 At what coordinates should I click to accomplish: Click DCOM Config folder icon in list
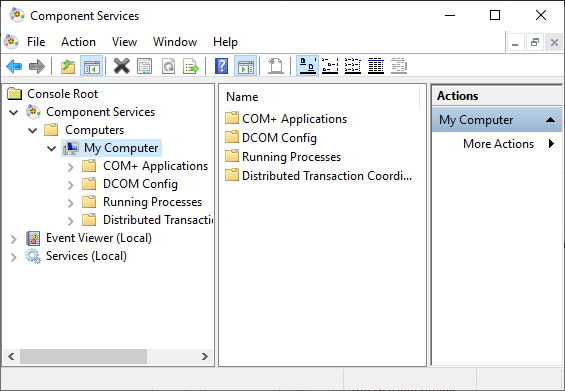click(x=232, y=137)
